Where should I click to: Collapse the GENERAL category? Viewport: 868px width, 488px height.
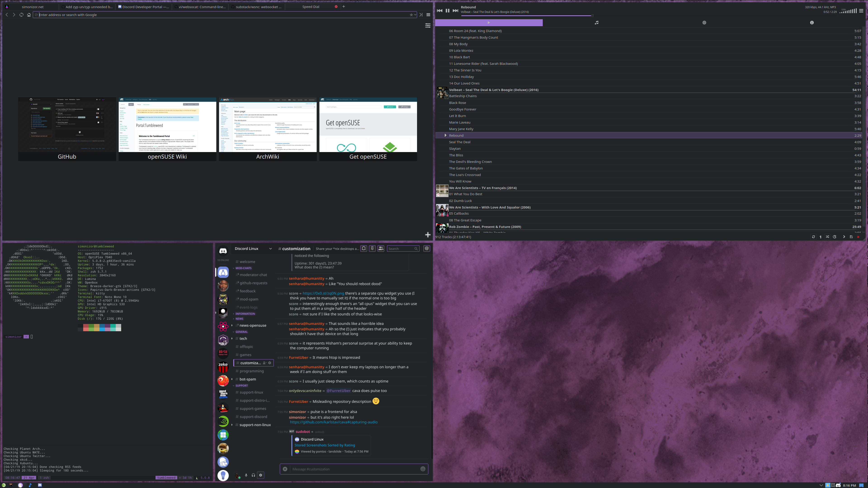tap(241, 332)
